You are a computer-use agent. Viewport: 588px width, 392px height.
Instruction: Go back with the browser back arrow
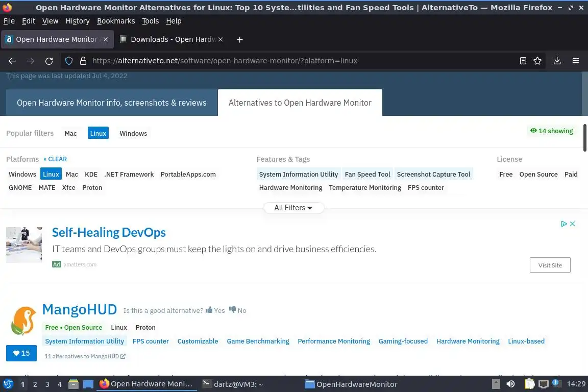point(12,61)
